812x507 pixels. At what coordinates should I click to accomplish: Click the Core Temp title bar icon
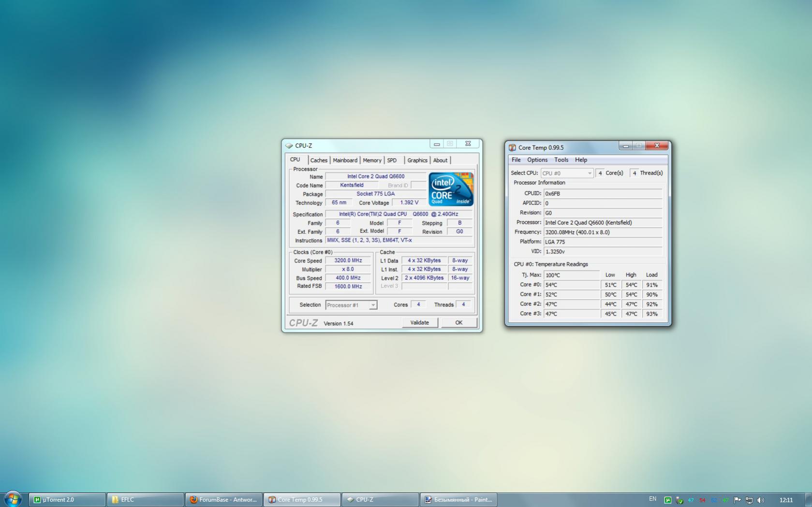(512, 147)
